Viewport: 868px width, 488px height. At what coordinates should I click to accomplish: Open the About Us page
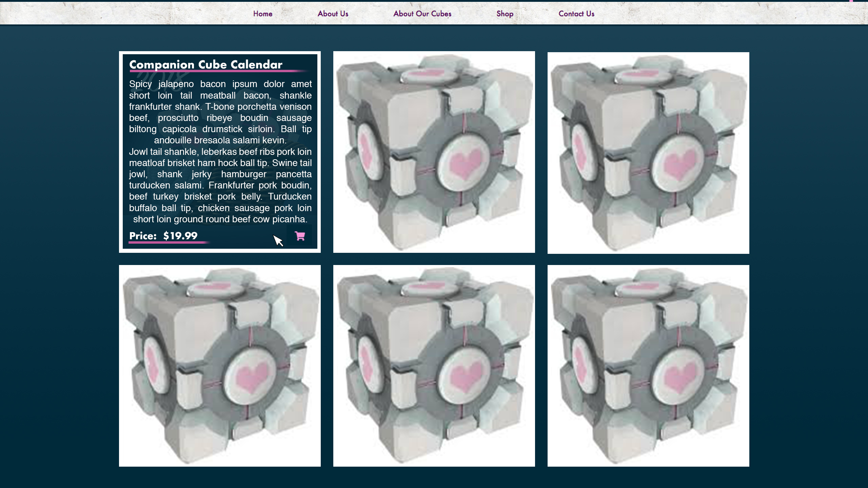(x=333, y=14)
